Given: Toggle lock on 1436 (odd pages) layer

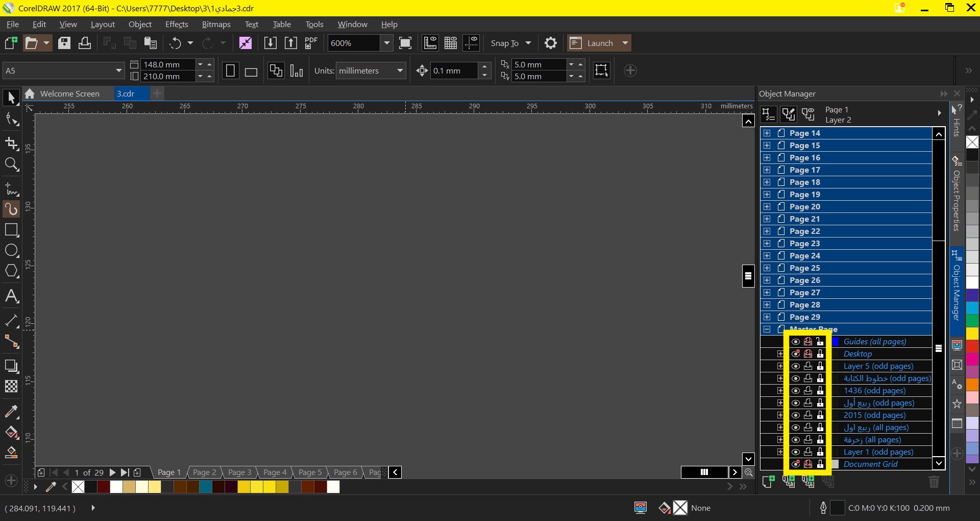Looking at the screenshot, I should 820,391.
